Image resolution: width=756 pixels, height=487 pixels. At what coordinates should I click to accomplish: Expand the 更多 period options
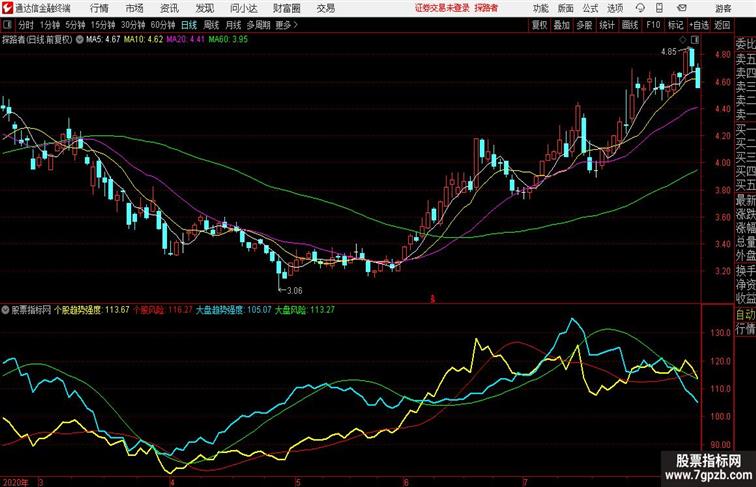click(x=286, y=25)
